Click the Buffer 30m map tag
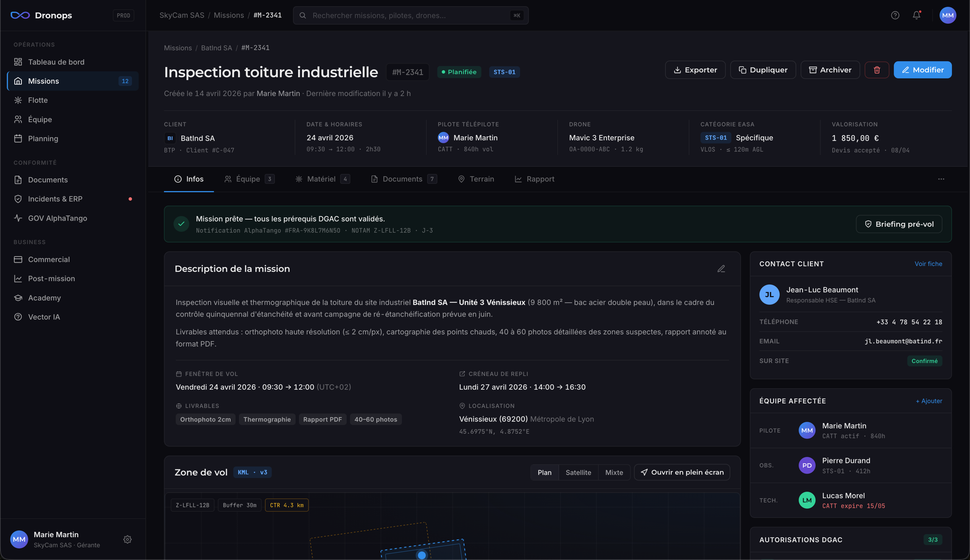The image size is (970, 560). (x=240, y=505)
